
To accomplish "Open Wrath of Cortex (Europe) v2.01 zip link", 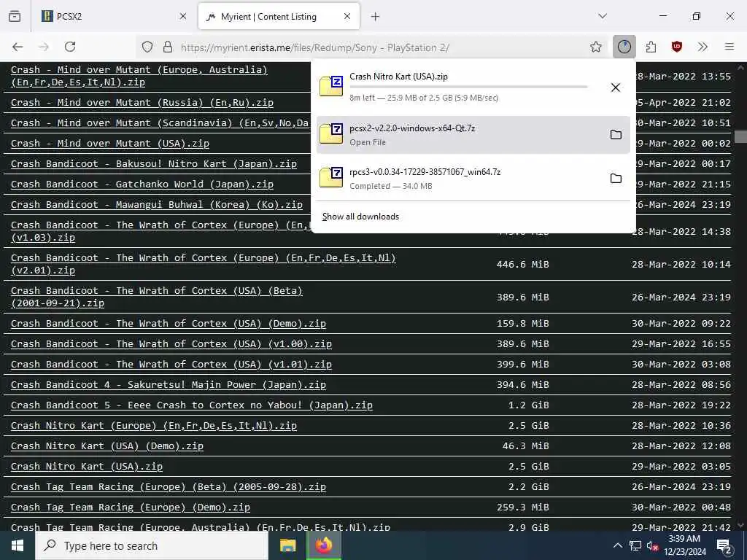I will tap(203, 264).
